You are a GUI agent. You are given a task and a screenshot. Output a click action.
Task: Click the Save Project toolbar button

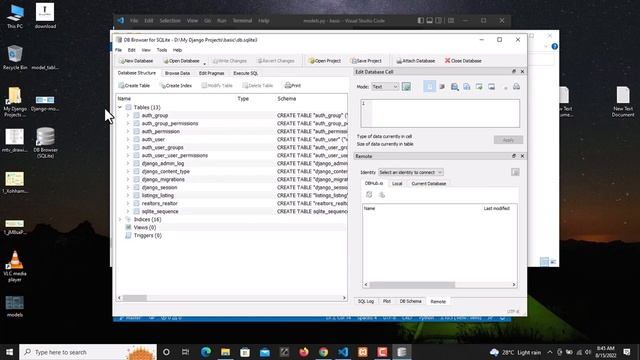click(x=366, y=61)
